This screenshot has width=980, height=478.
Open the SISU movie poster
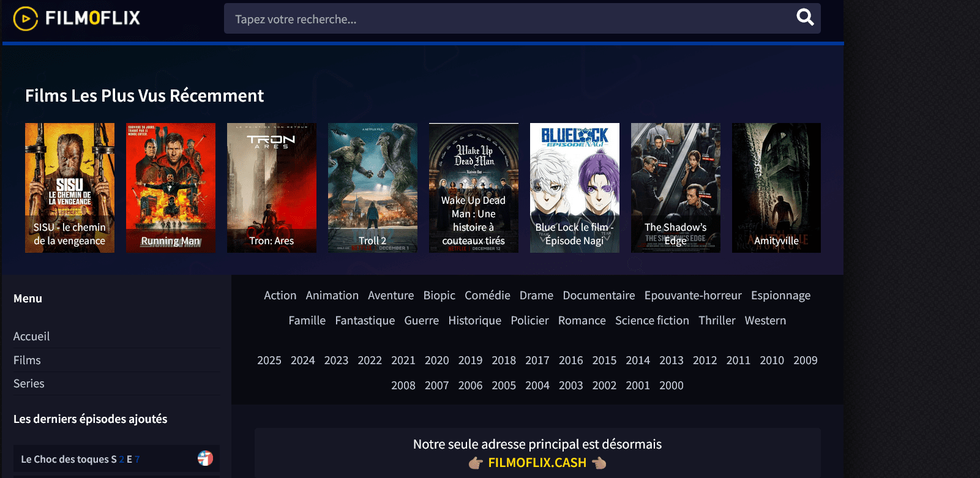[x=69, y=187]
